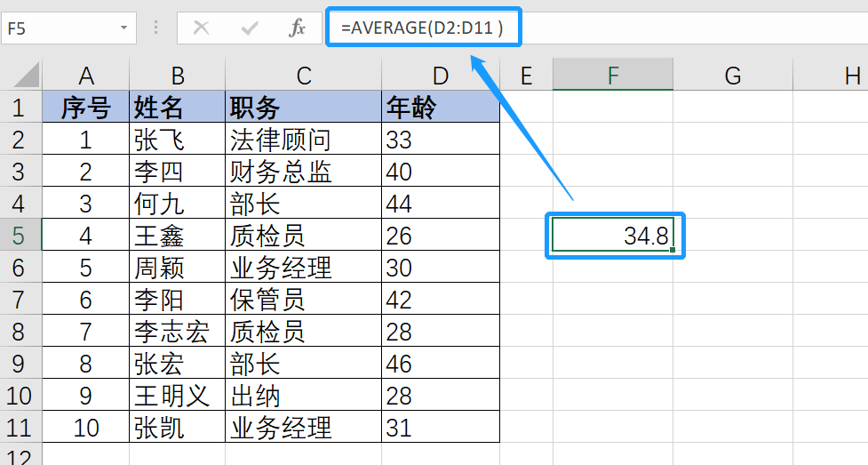The height and width of the screenshot is (465, 868).
Task: Select the age cell showing 26
Action: [441, 235]
